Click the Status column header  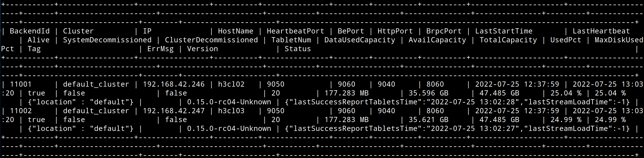(298, 49)
